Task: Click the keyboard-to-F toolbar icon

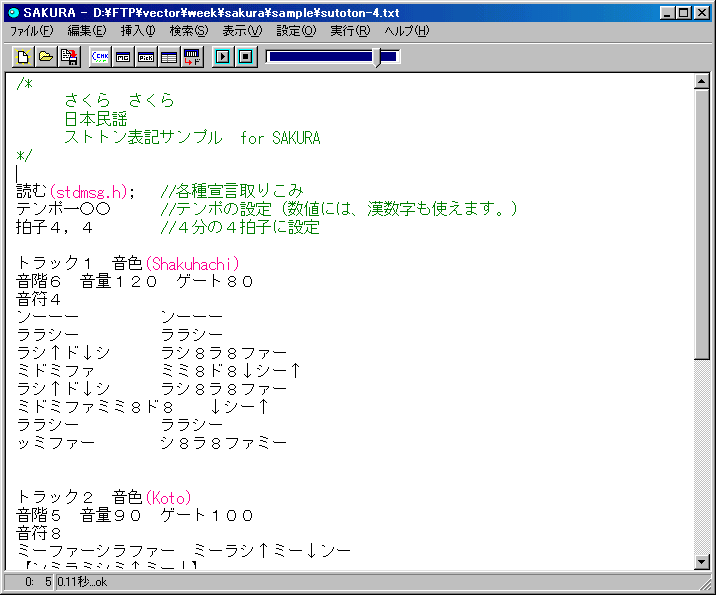Action: [192, 57]
